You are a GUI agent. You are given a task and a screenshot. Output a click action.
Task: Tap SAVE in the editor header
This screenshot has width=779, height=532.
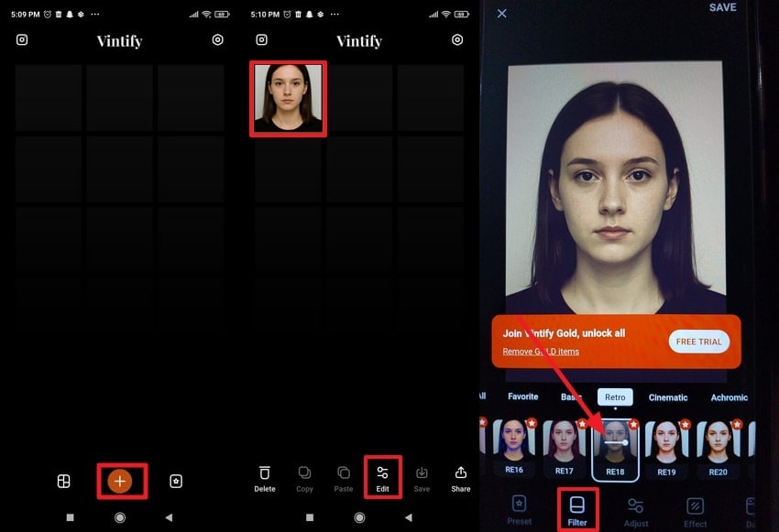point(723,7)
